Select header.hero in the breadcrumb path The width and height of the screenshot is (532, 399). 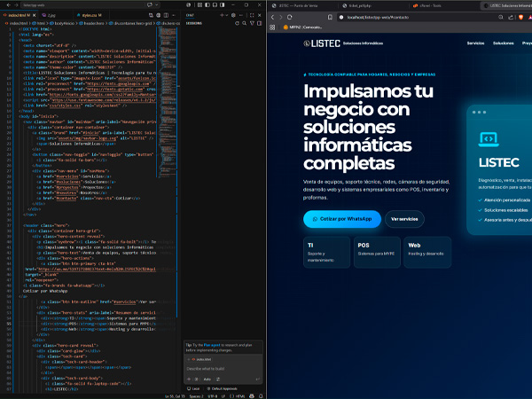coord(91,23)
